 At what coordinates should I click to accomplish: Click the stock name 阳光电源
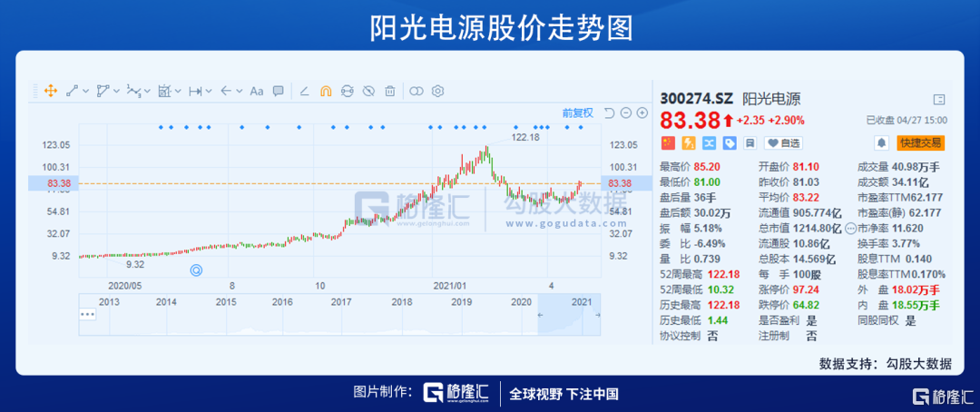click(x=771, y=99)
